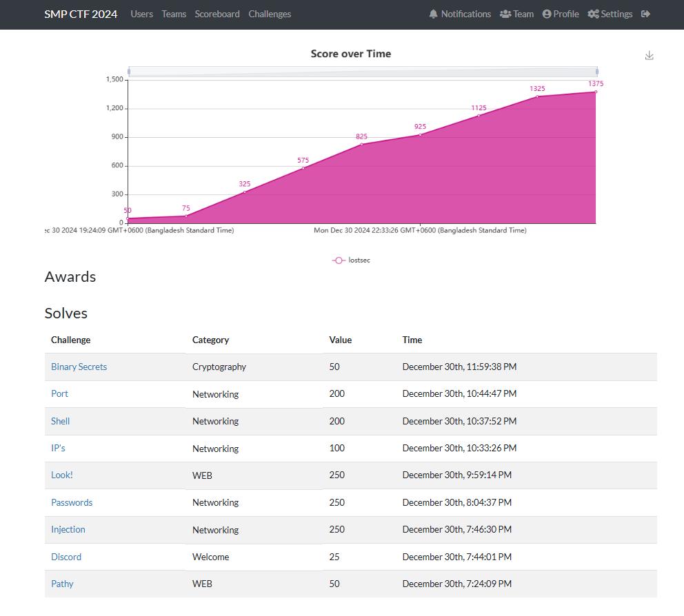
Task: Open Notifications with the bell icon
Action: click(459, 14)
